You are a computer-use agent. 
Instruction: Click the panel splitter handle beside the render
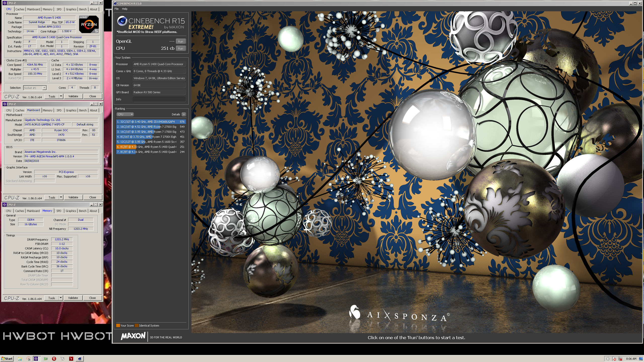[x=191, y=177]
